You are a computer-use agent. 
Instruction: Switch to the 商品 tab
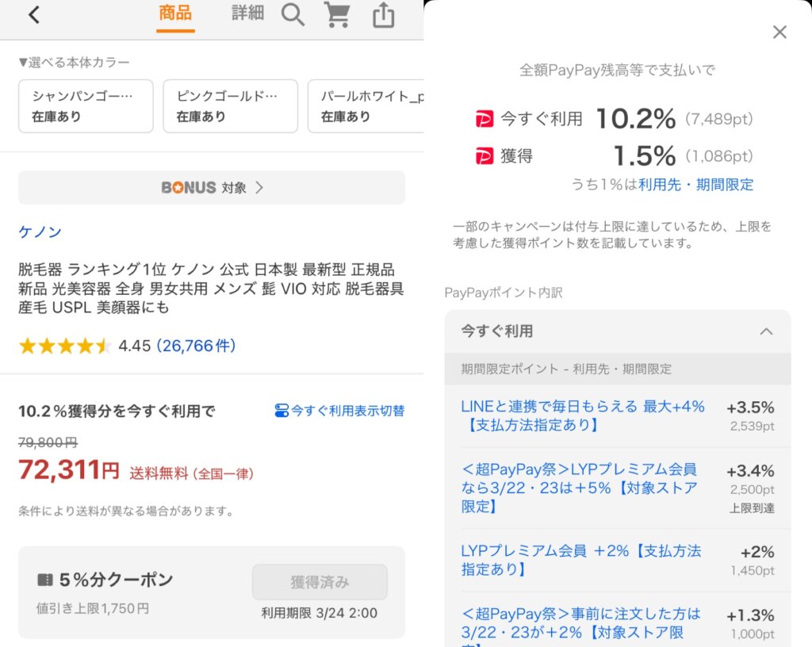[x=175, y=13]
